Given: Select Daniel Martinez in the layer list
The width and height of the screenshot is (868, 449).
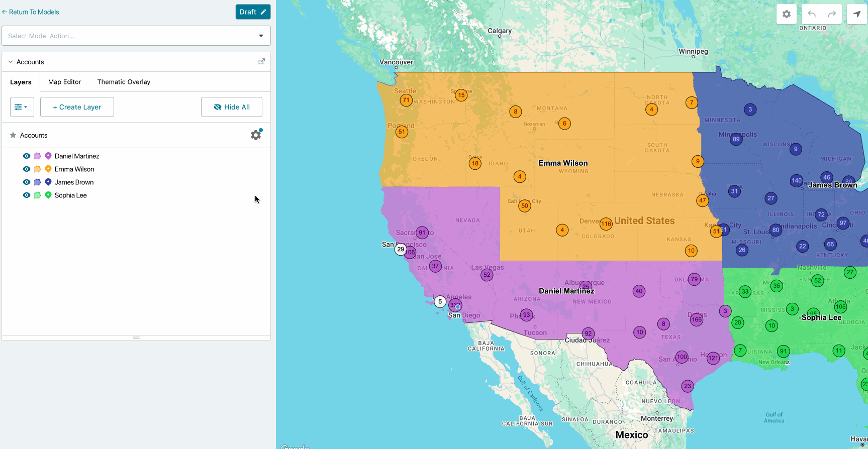Looking at the screenshot, I should 77,156.
